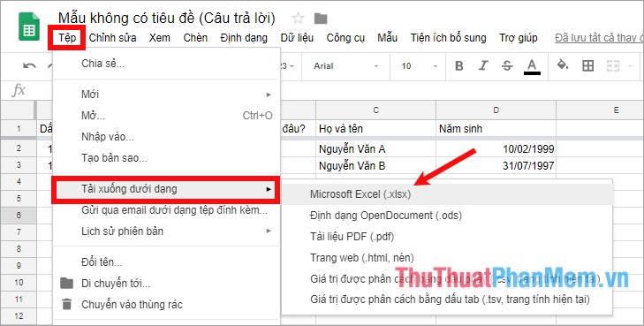
Task: Open the font size 10 dropdown
Action: [419, 66]
